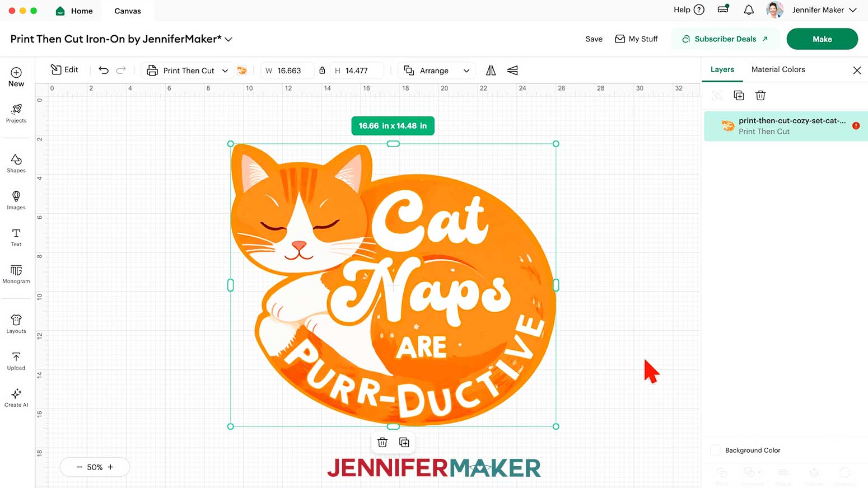Create a new project with New
Image resolution: width=868 pixels, height=488 pixels.
point(16,77)
